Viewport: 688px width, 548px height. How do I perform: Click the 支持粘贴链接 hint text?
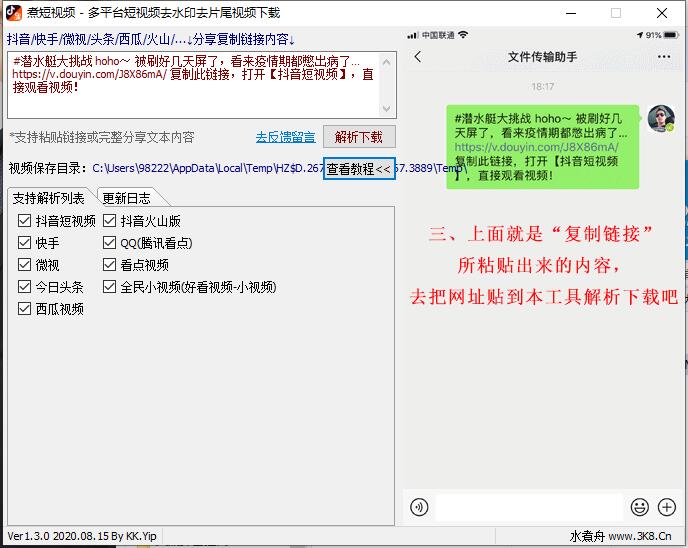[102, 137]
